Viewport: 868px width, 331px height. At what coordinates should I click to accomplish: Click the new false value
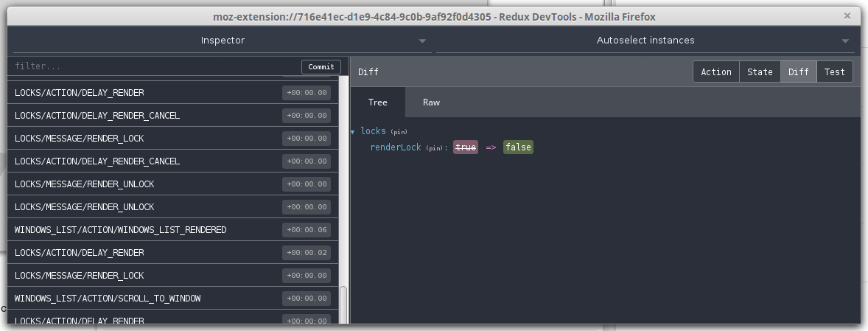[518, 147]
